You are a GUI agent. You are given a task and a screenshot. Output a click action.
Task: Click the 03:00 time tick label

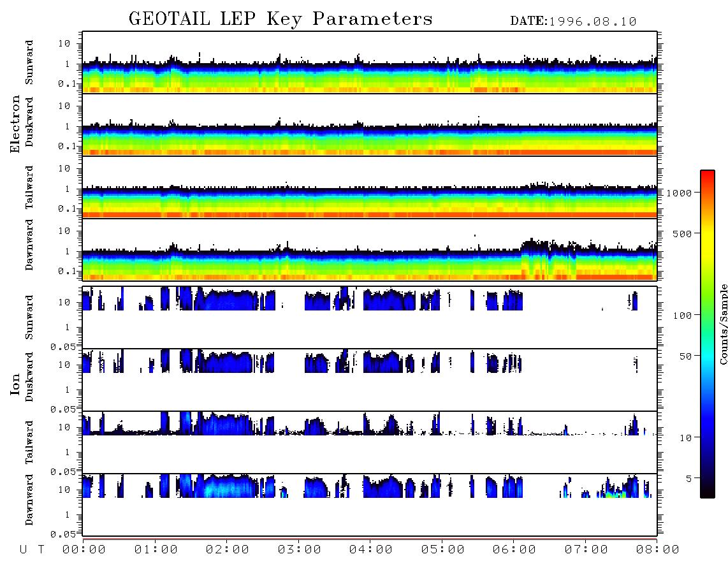point(300,550)
